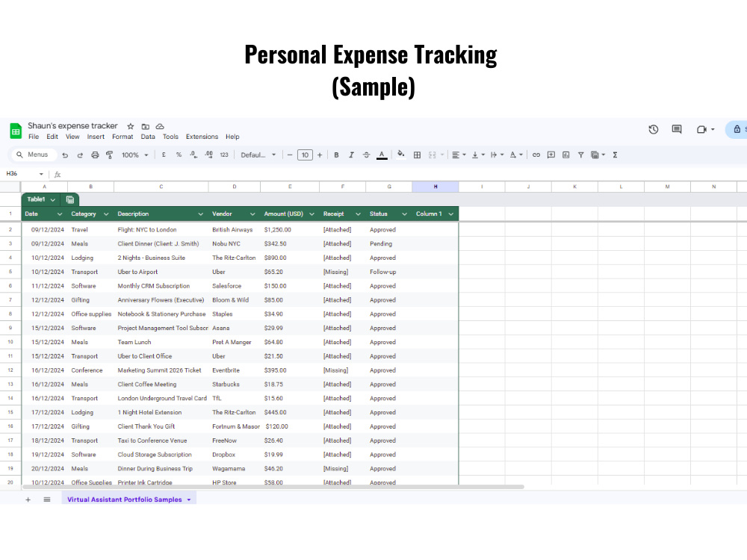Open the borders tool
This screenshot has width=747, height=560.
417,155
